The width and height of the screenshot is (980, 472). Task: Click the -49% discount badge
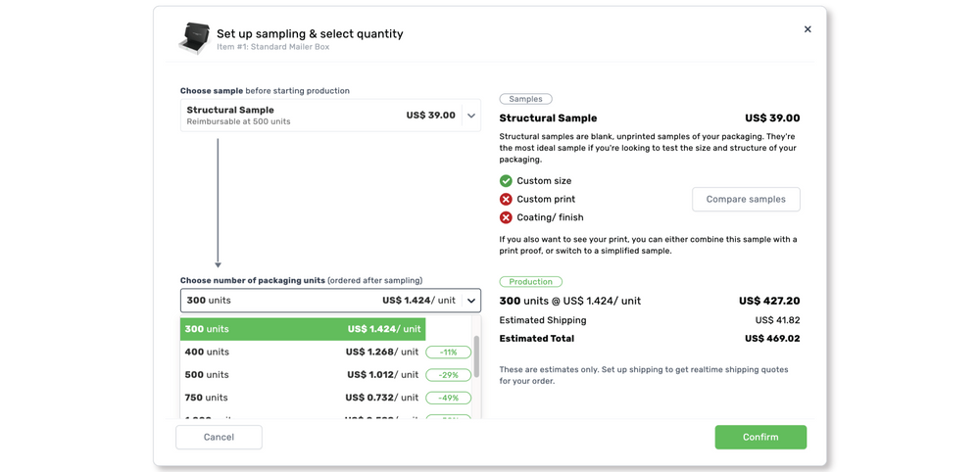pyautogui.click(x=448, y=398)
